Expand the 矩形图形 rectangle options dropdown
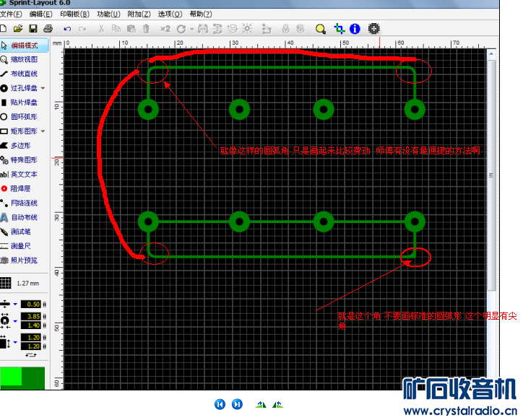The height and width of the screenshot is (420, 523). (x=43, y=131)
